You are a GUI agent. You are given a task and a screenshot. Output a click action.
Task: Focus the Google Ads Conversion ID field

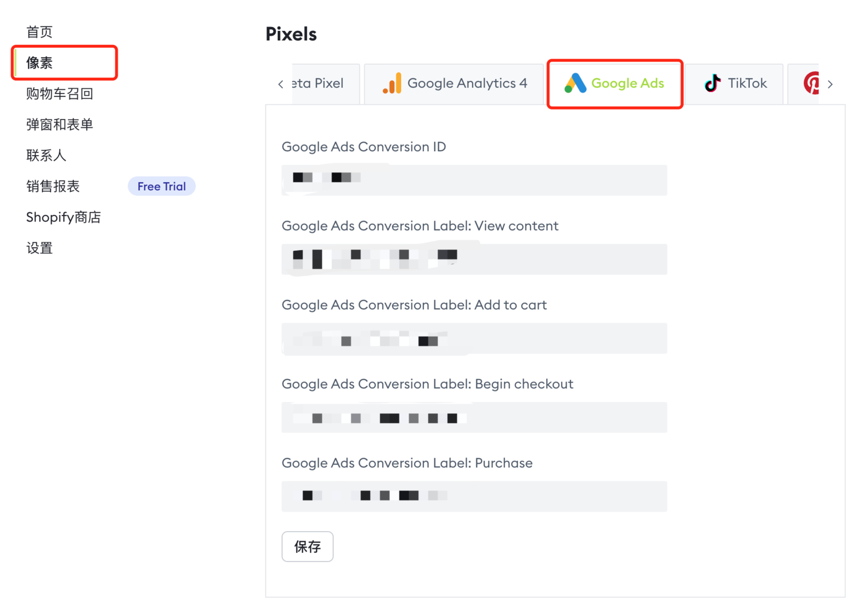click(474, 180)
